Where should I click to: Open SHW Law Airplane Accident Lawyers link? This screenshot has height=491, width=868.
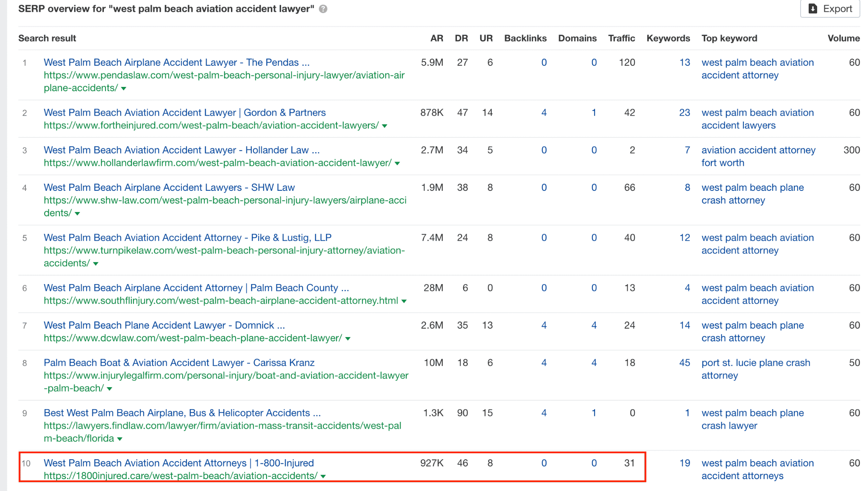point(169,187)
